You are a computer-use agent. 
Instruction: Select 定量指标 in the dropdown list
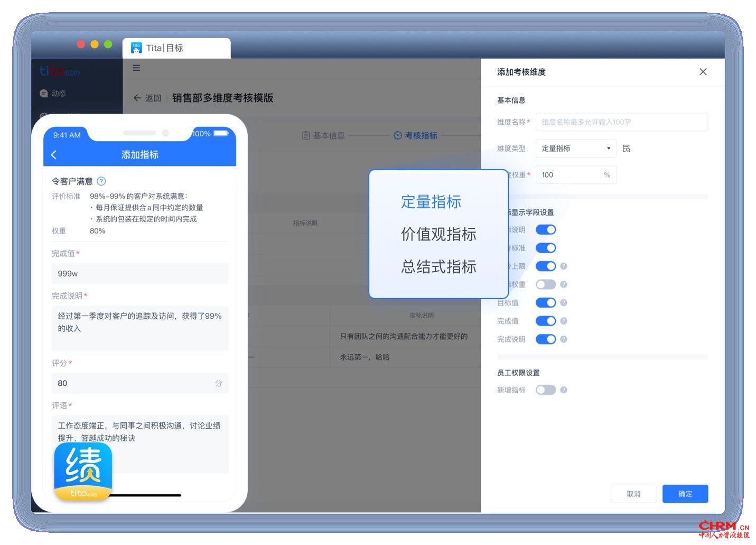click(431, 202)
